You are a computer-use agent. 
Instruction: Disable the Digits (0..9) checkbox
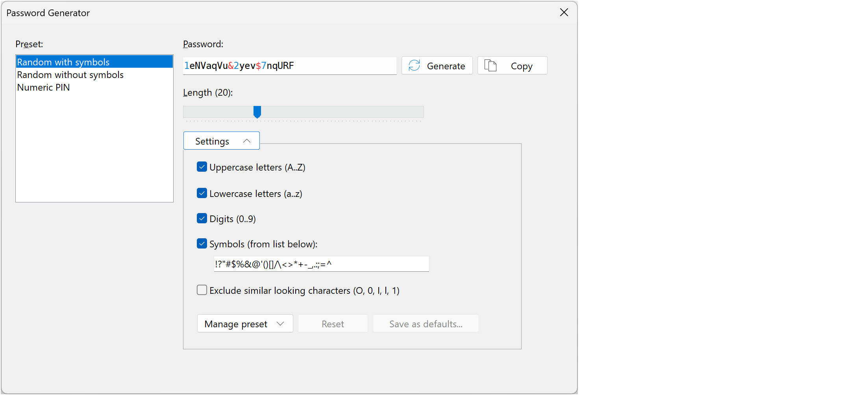point(202,219)
